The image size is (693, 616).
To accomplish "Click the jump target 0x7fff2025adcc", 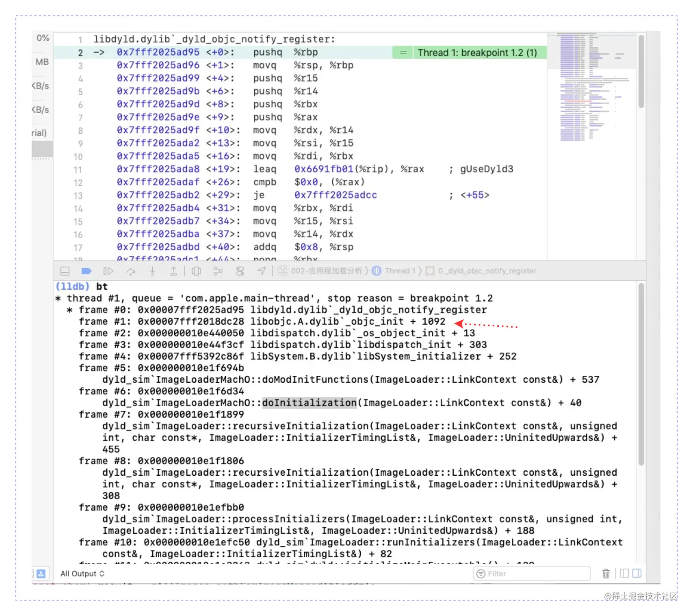I will (x=335, y=195).
